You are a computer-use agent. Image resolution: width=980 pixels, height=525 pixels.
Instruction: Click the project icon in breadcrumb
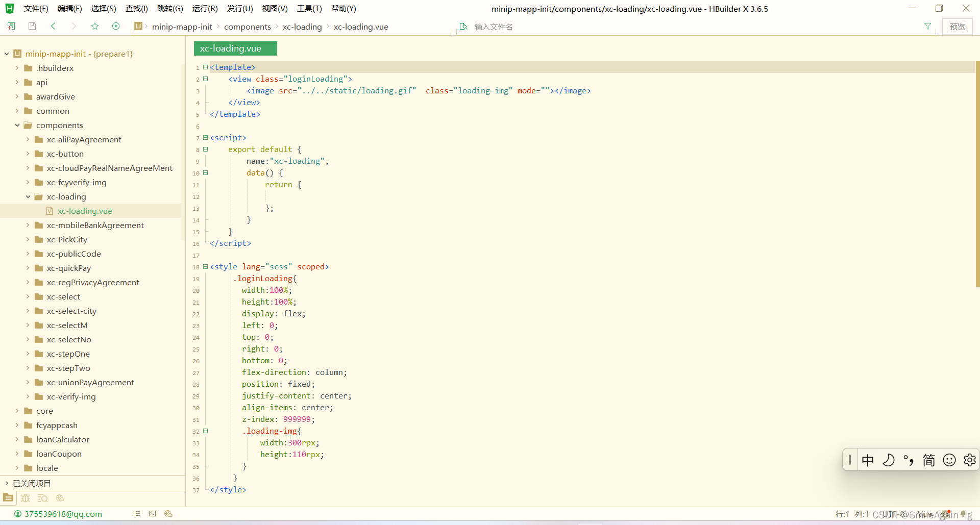click(138, 26)
